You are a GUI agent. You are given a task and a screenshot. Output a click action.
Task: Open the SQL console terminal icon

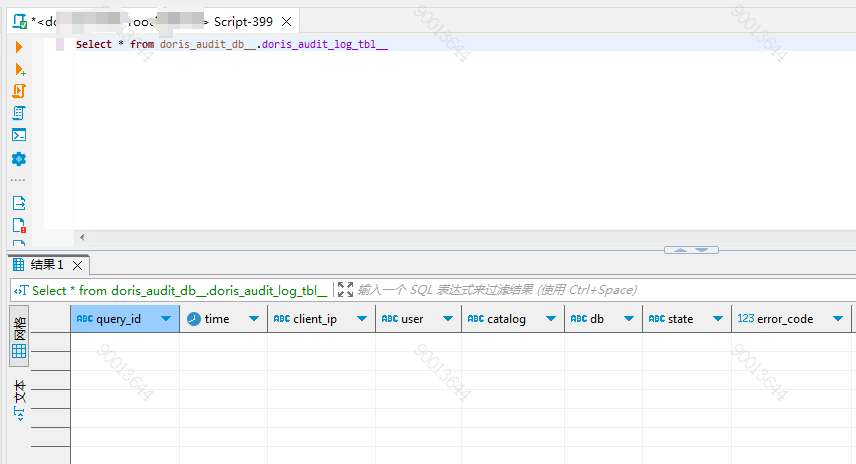click(18, 135)
